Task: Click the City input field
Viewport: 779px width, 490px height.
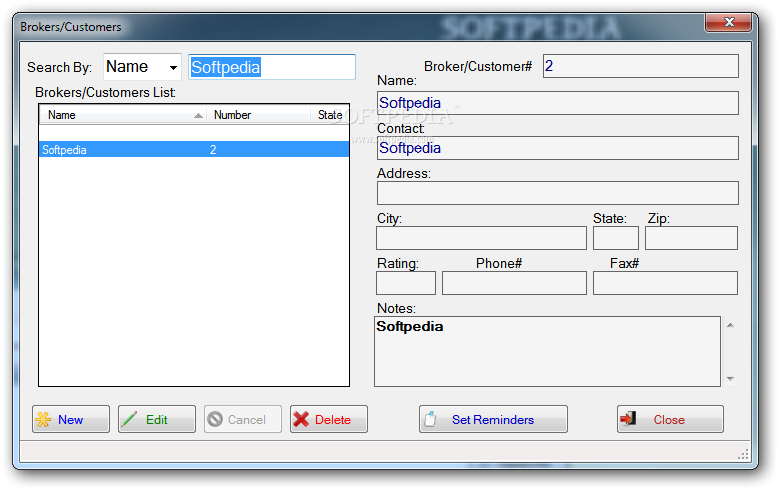Action: (x=481, y=238)
